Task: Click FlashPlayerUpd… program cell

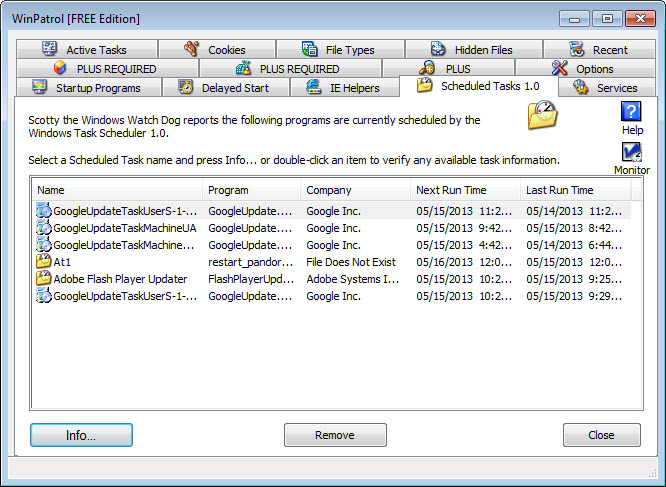Action: pos(251,279)
